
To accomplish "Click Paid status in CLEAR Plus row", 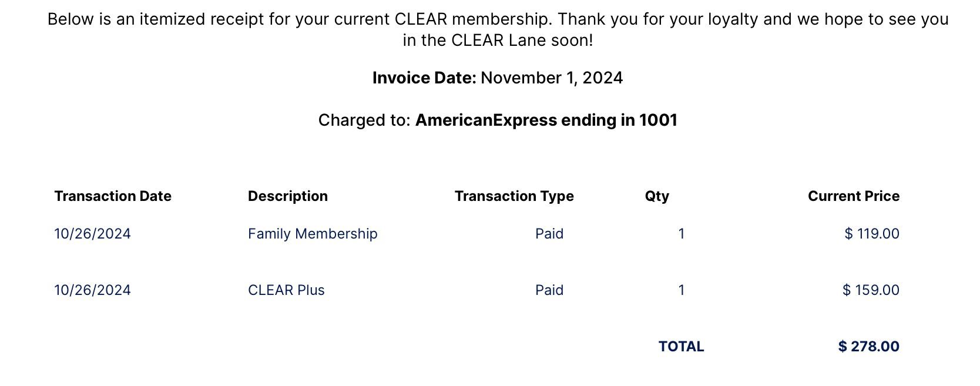I will point(549,290).
